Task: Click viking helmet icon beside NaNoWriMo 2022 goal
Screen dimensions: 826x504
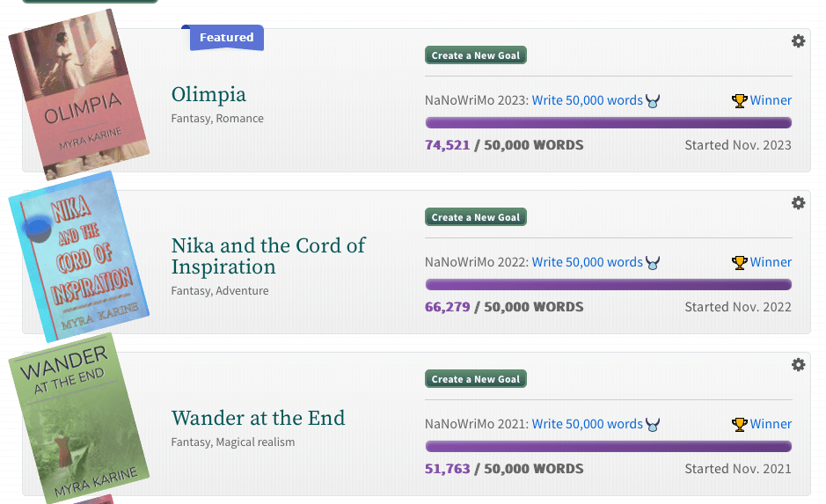Action: click(x=653, y=263)
